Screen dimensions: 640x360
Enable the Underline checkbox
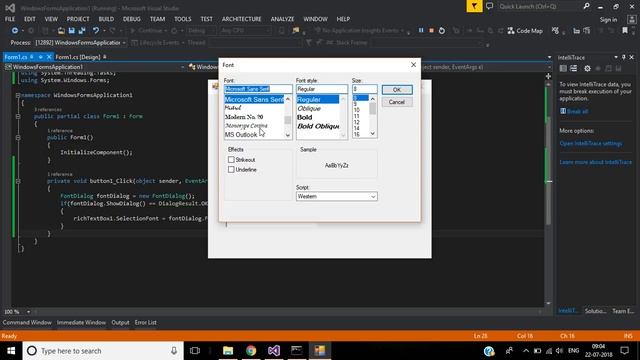pos(231,169)
